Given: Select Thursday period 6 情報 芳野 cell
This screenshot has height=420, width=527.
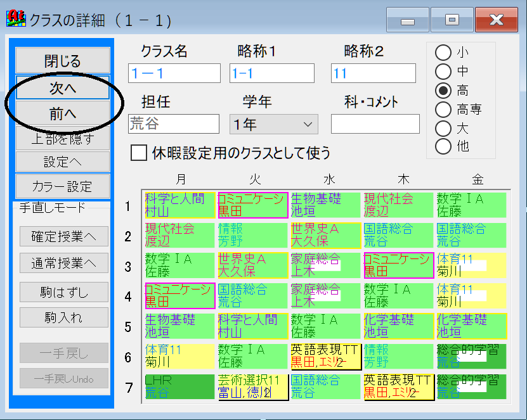Looking at the screenshot, I should (x=399, y=357).
